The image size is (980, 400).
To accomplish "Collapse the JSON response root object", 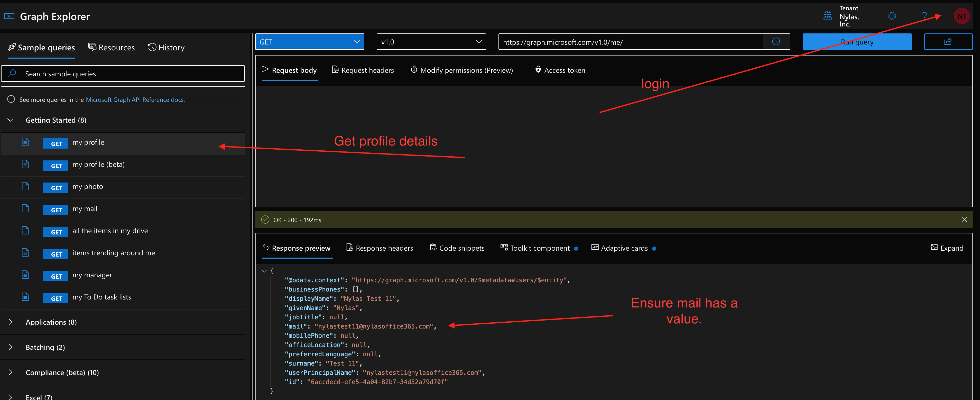I will pyautogui.click(x=264, y=271).
